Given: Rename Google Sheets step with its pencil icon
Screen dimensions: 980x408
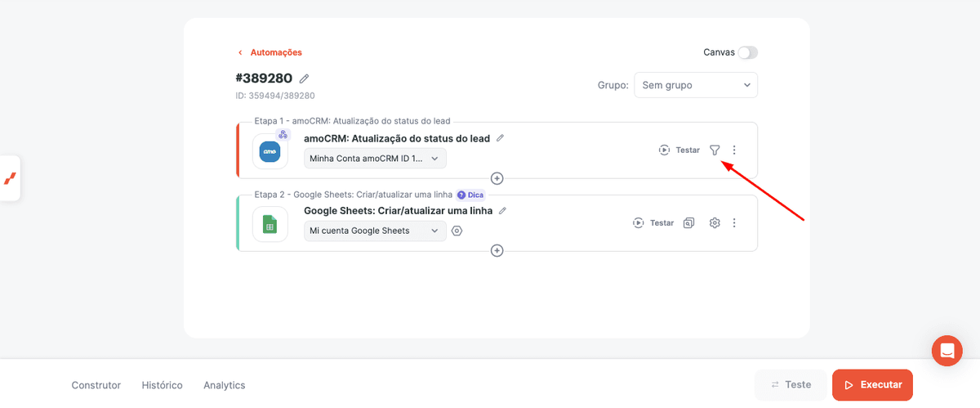Looking at the screenshot, I should (503, 211).
